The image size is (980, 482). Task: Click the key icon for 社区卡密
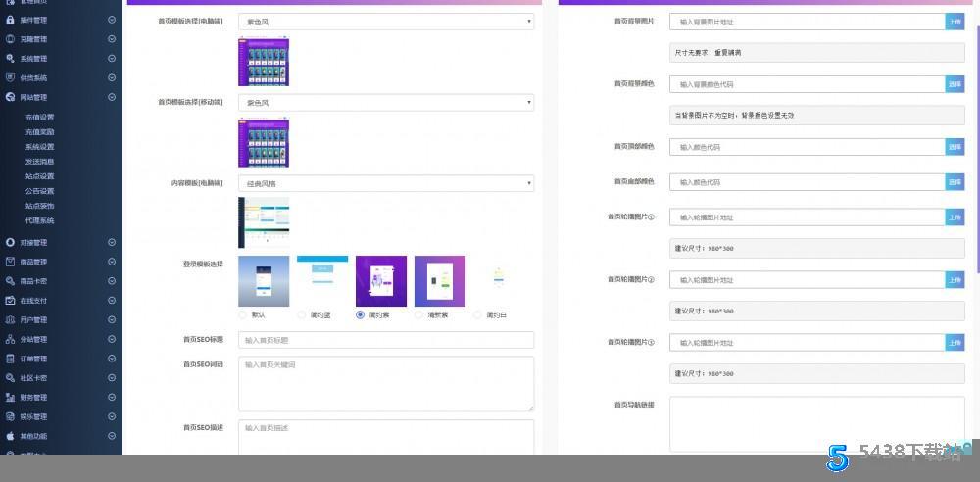tap(10, 378)
